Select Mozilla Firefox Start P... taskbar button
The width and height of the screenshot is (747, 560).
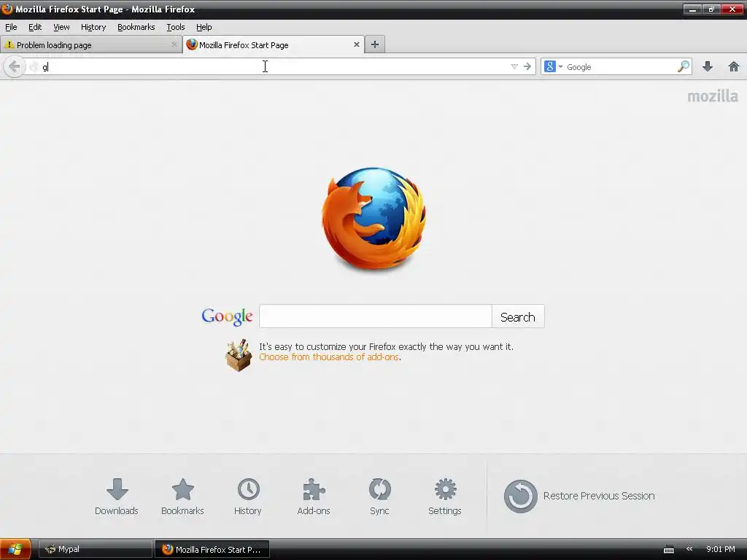pyautogui.click(x=212, y=549)
